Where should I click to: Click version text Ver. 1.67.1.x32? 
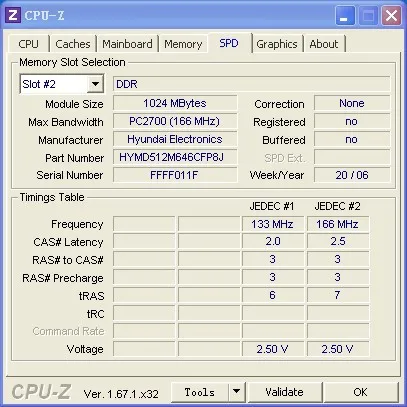121,394
